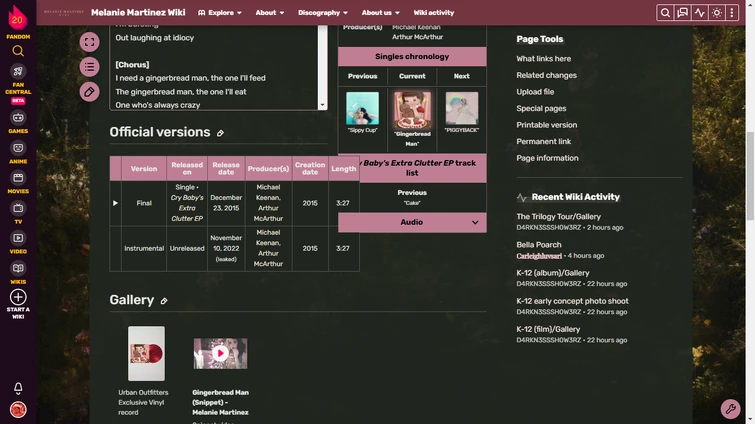755x424 pixels.
Task: Open the About us dropdown menu
Action: 380,13
